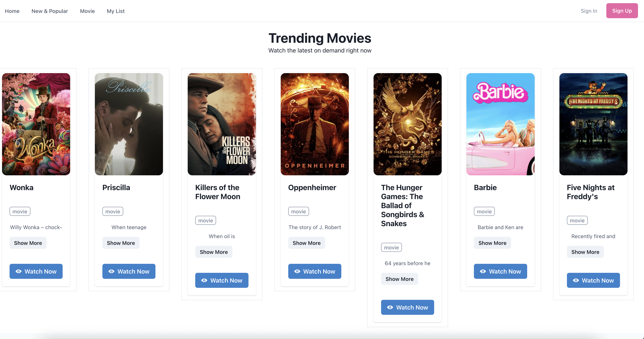
Task: Click the 'Willy Wonka – chock-' description text
Action: click(36, 227)
